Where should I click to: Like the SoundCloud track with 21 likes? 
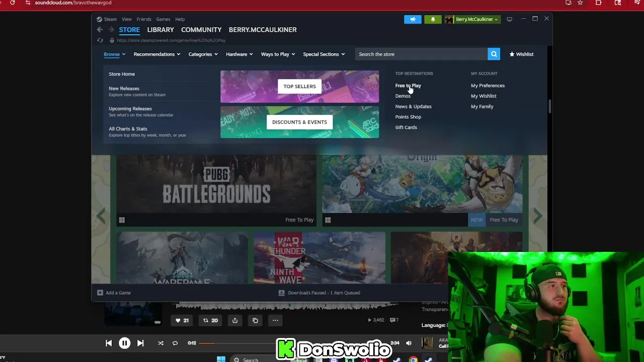[x=182, y=320]
